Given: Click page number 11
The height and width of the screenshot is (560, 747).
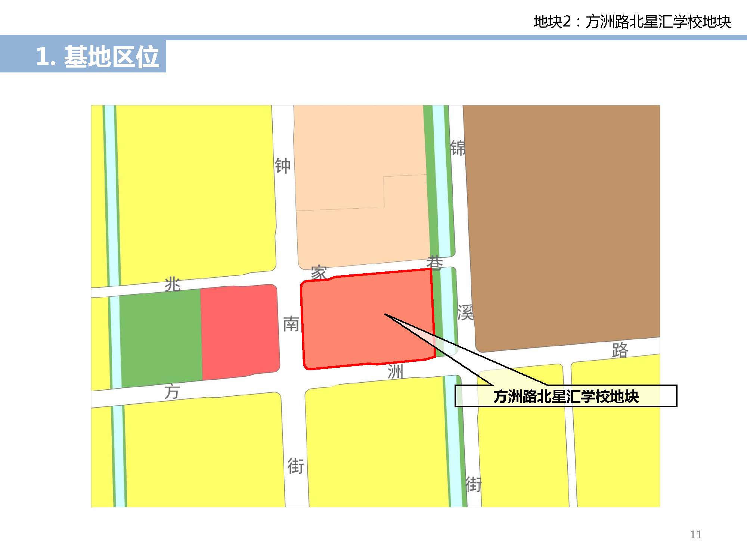Looking at the screenshot, I should click(x=695, y=535).
